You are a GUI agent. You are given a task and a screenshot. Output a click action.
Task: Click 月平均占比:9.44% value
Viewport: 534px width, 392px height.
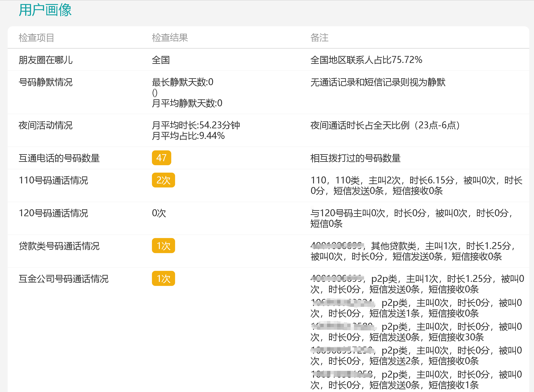click(x=188, y=136)
